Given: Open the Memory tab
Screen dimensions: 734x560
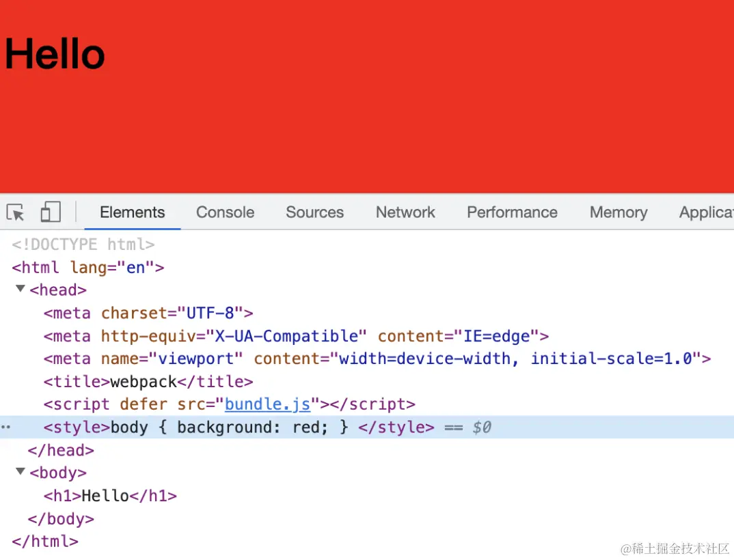Looking at the screenshot, I should 619,212.
